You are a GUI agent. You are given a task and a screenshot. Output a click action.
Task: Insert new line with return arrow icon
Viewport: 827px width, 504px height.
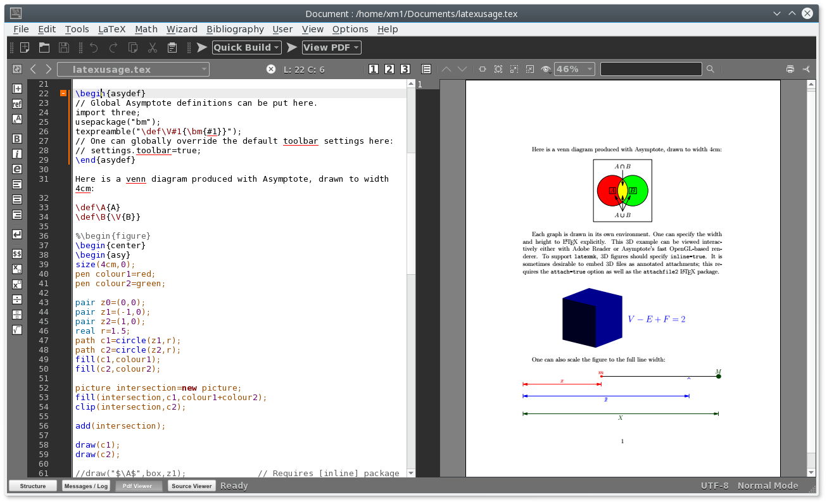(17, 234)
